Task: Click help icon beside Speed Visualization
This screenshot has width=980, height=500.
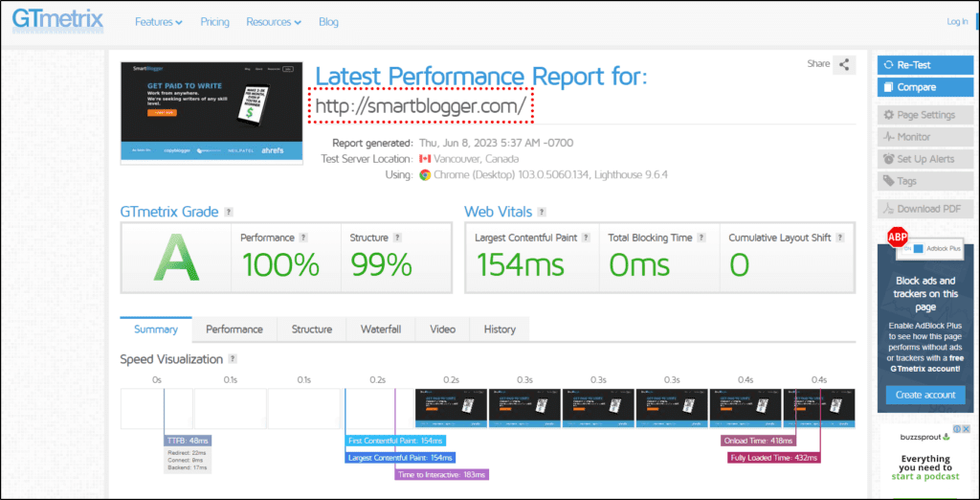Action: click(x=233, y=359)
